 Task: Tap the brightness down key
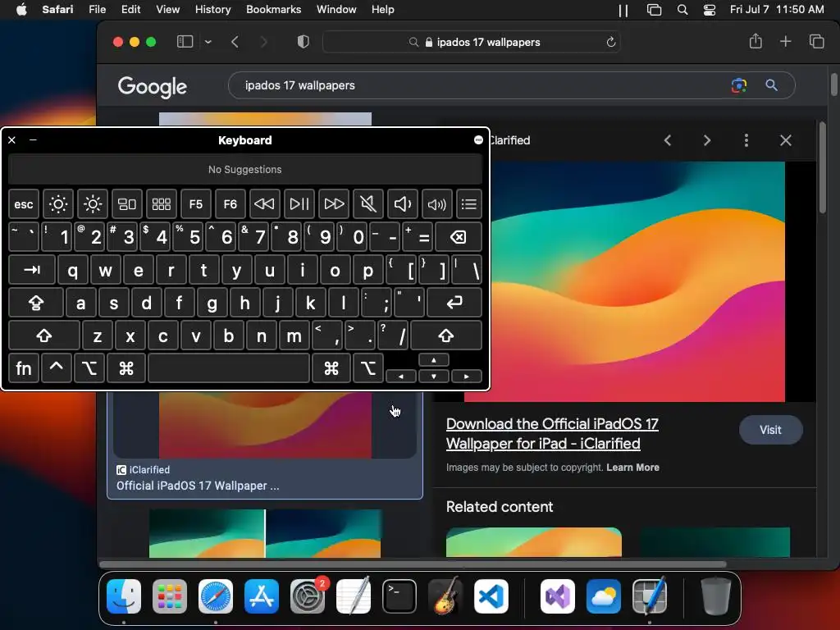tap(58, 204)
